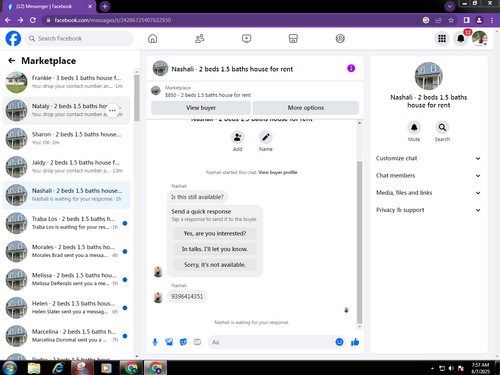Launch Internet Explorer from taskbar
500x375 pixels.
click(x=58, y=368)
